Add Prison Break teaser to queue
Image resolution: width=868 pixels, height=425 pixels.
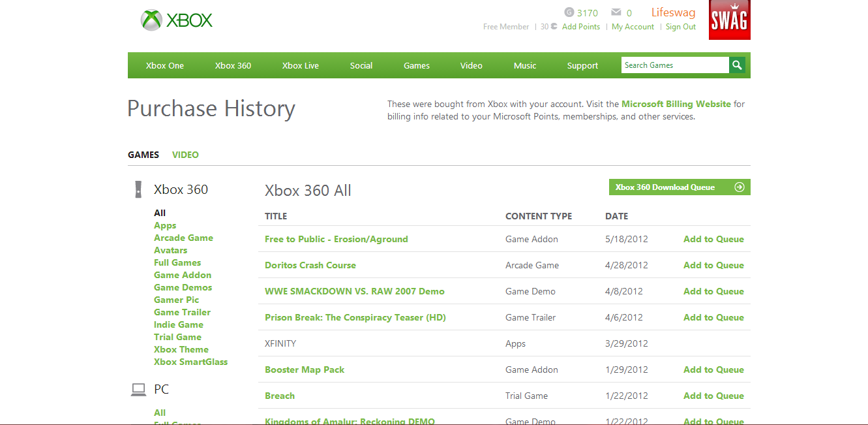coord(713,317)
